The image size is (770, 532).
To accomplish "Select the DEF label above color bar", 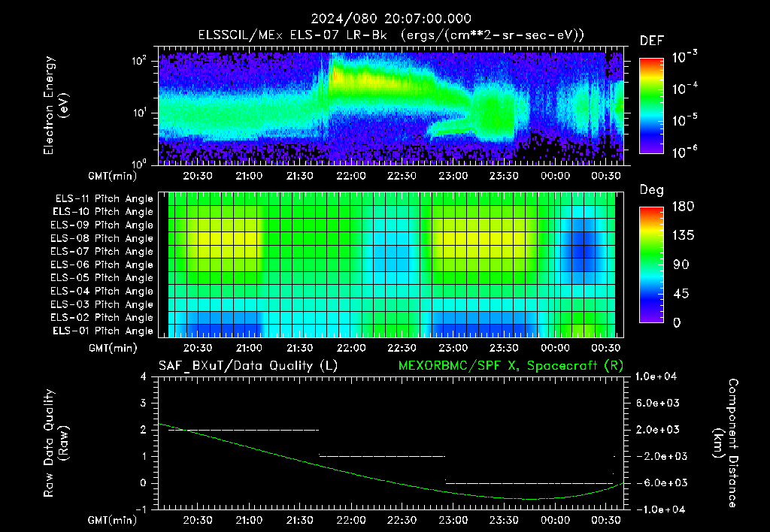I will point(652,41).
